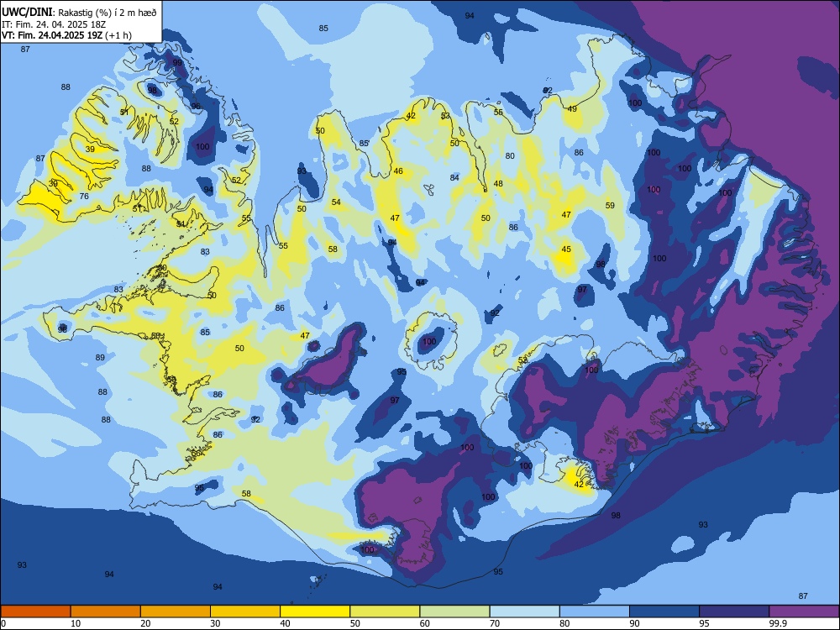This screenshot has width=840, height=630.
Task: Click the light orange 20–30 legend swatch
Action: coord(176,612)
